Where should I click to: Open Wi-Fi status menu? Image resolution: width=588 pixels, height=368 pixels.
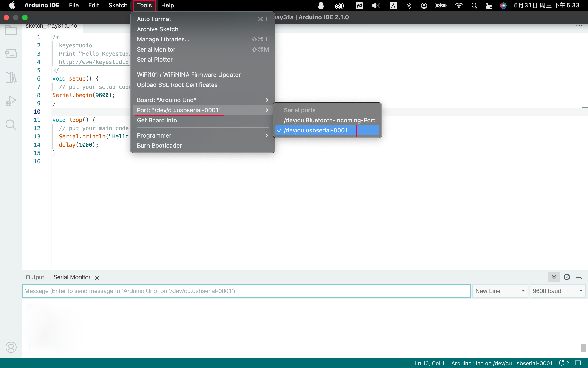(x=459, y=5)
